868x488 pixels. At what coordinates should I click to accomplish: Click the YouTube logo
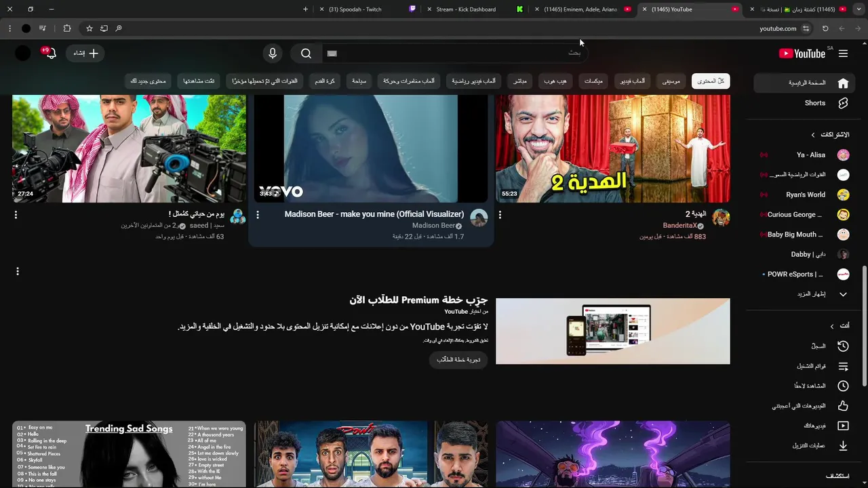[802, 54]
